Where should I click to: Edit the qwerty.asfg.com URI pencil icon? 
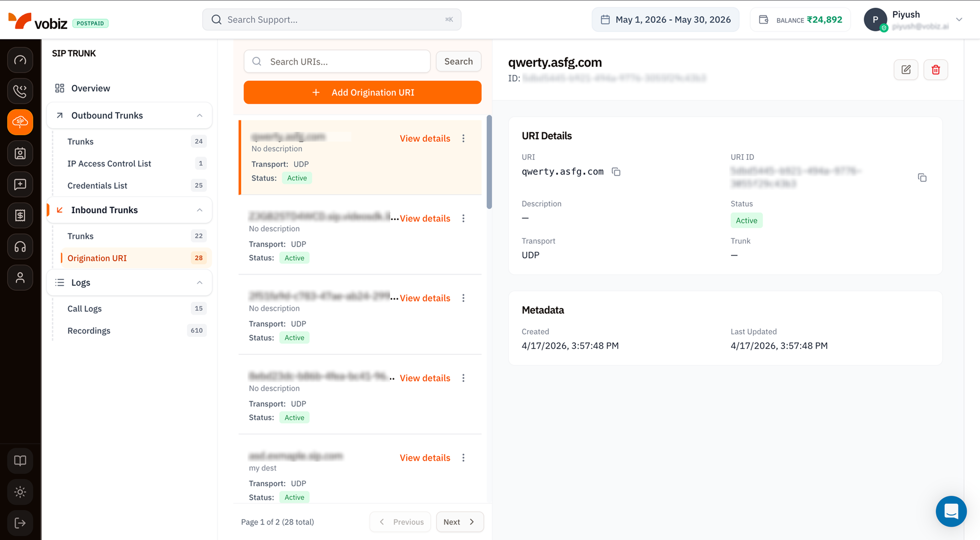click(906, 70)
